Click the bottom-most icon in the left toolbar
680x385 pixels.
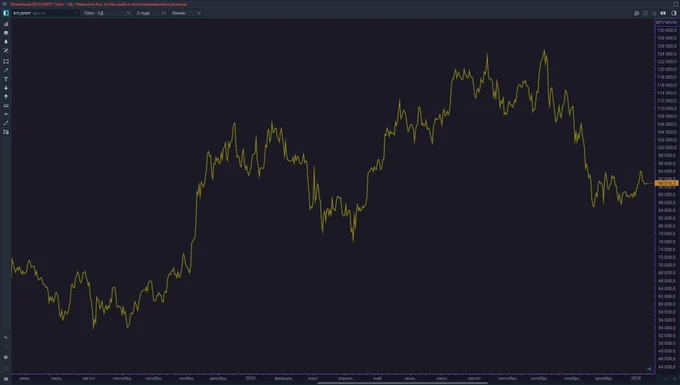(6, 378)
